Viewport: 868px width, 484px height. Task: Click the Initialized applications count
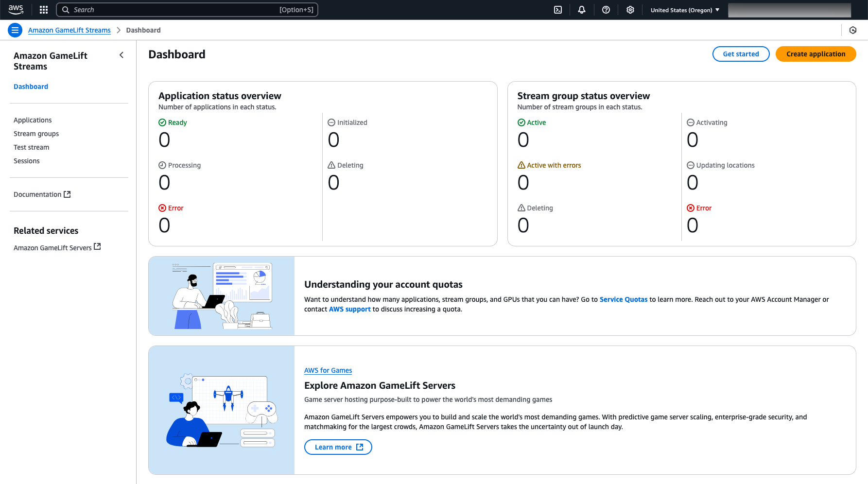tap(333, 140)
